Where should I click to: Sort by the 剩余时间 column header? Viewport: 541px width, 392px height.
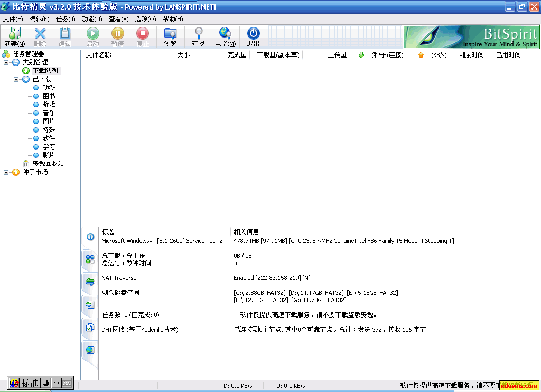[471, 55]
